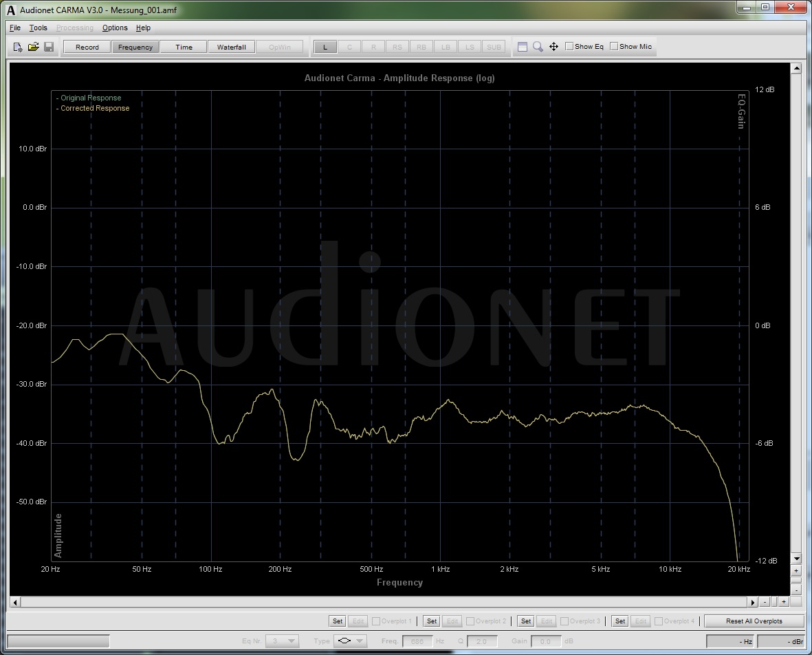
Task: Open a measurement file via the folder icon
Action: click(33, 47)
